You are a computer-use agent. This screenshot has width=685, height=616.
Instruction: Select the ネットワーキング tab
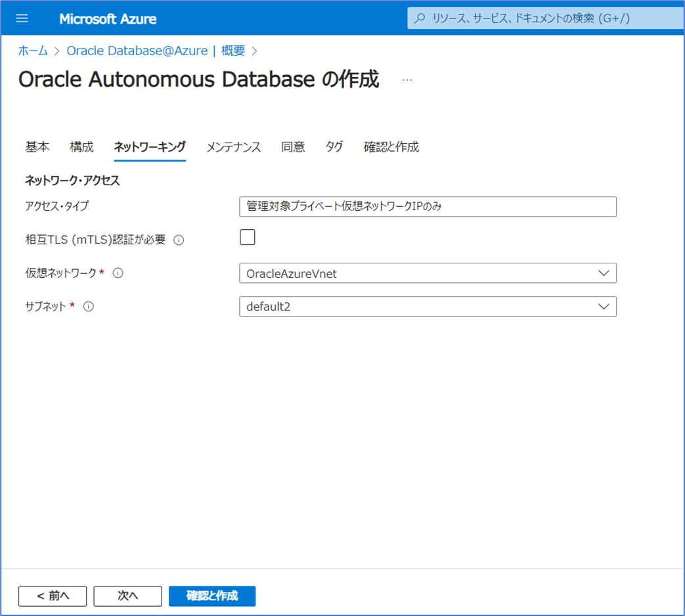click(x=150, y=147)
